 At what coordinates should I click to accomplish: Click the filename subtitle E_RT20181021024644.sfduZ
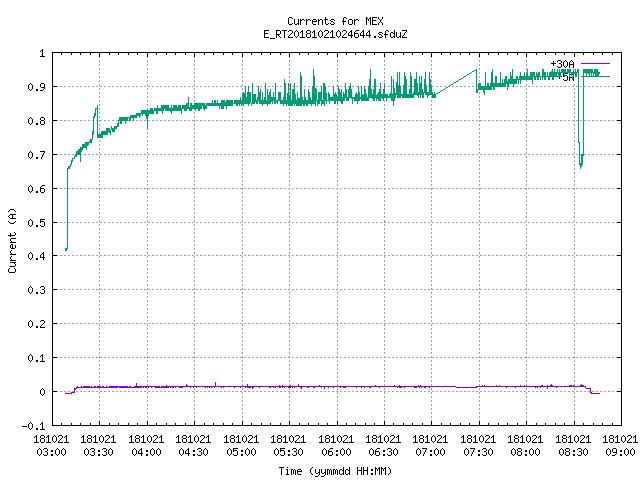pyautogui.click(x=335, y=34)
